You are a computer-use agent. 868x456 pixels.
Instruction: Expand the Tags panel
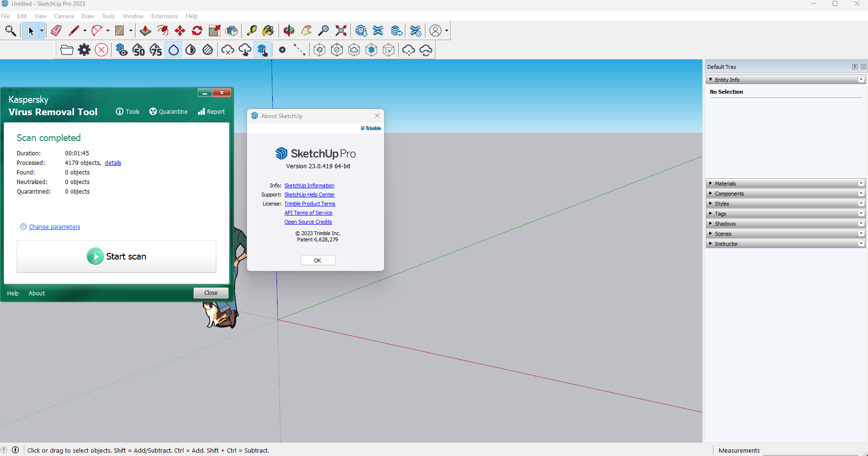(711, 214)
